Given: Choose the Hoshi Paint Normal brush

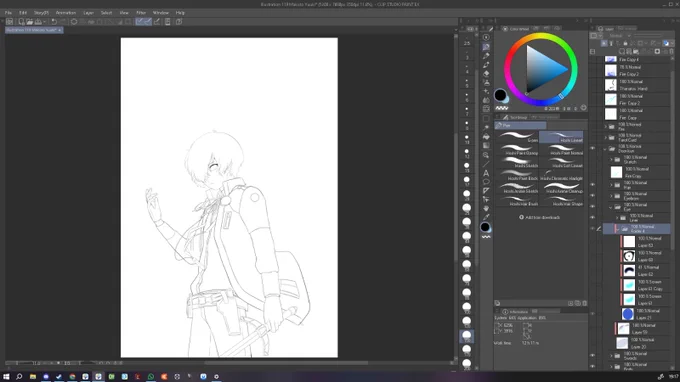Looking at the screenshot, I should pyautogui.click(x=561, y=150).
